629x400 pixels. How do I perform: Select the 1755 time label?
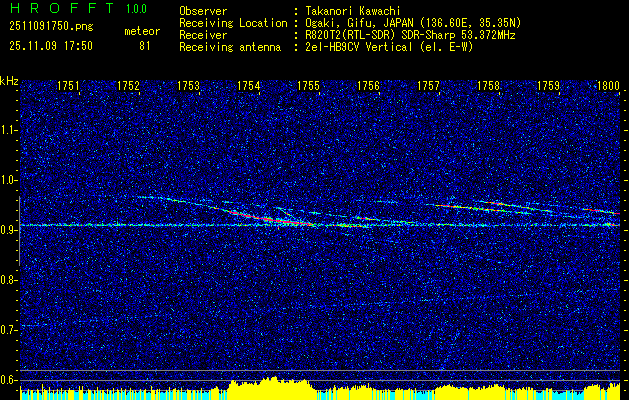308,86
